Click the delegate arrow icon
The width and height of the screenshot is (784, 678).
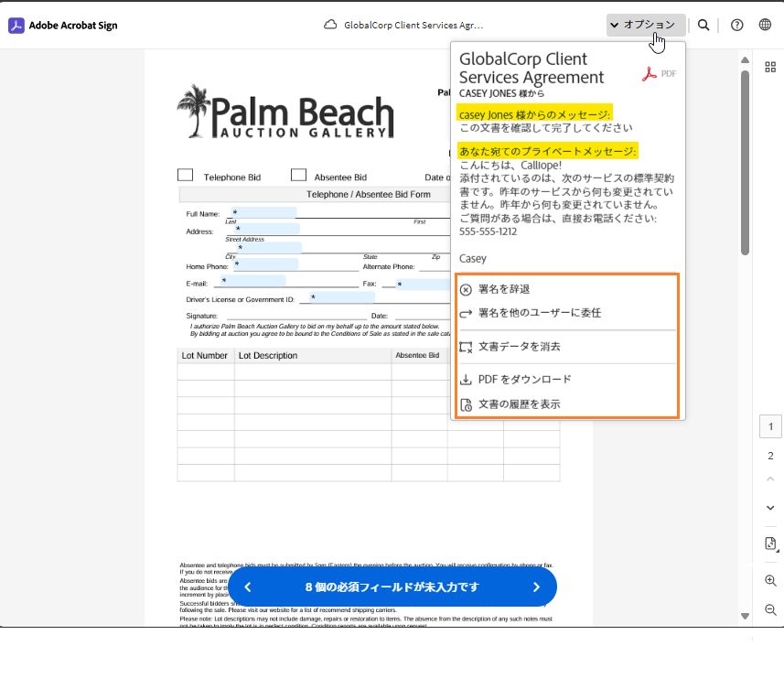pyautogui.click(x=466, y=314)
